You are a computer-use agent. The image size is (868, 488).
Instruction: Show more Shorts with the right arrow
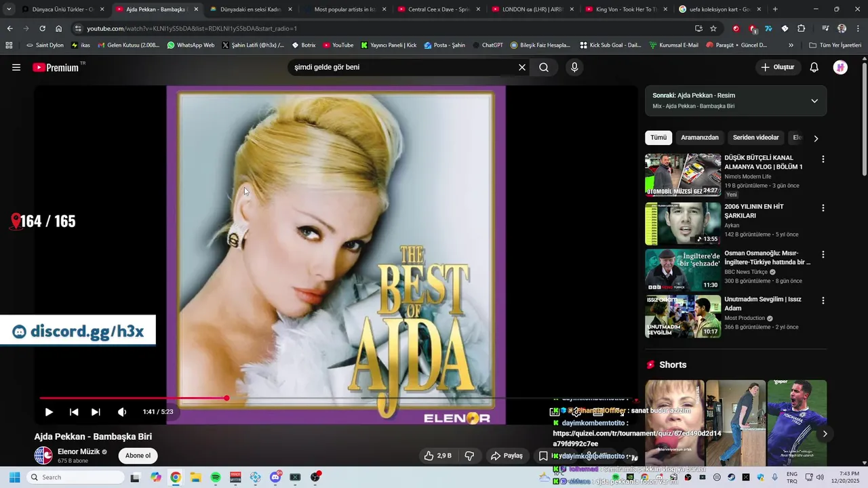825,434
